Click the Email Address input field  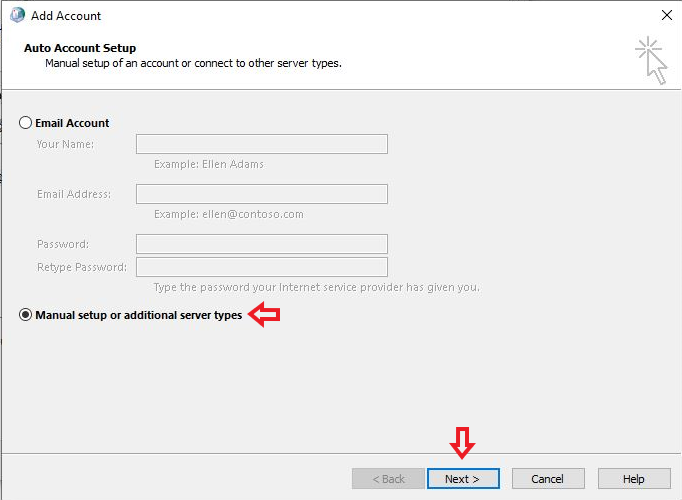coord(262,194)
